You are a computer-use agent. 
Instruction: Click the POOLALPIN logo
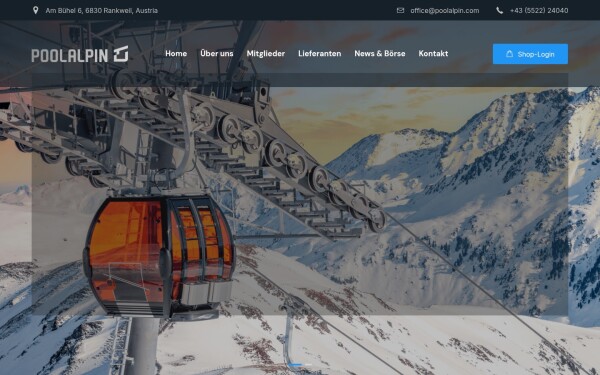pyautogui.click(x=80, y=54)
